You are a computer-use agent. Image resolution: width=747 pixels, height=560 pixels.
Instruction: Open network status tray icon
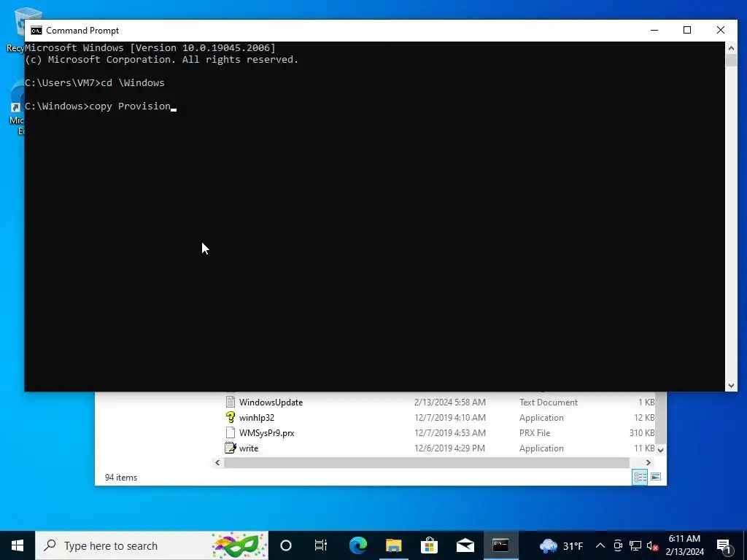tap(635, 545)
